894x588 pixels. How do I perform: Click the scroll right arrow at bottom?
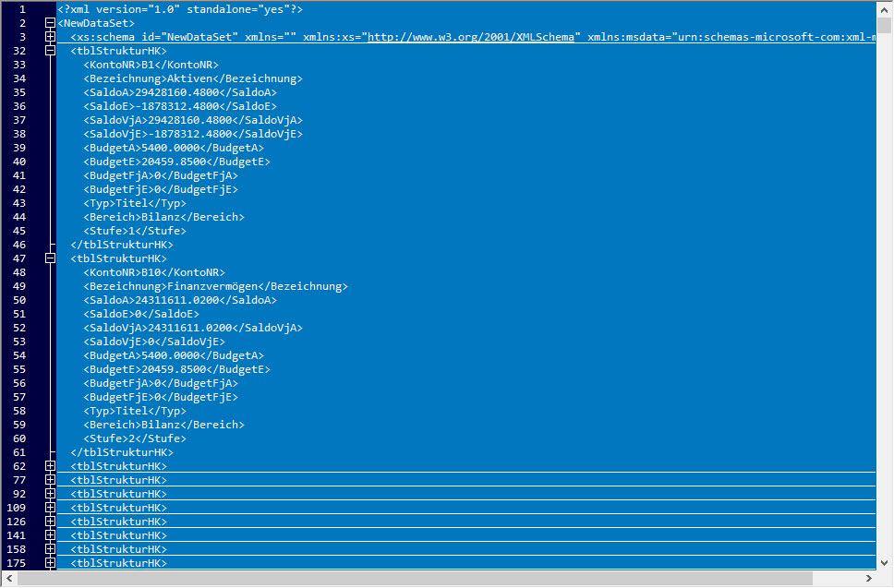point(867,579)
